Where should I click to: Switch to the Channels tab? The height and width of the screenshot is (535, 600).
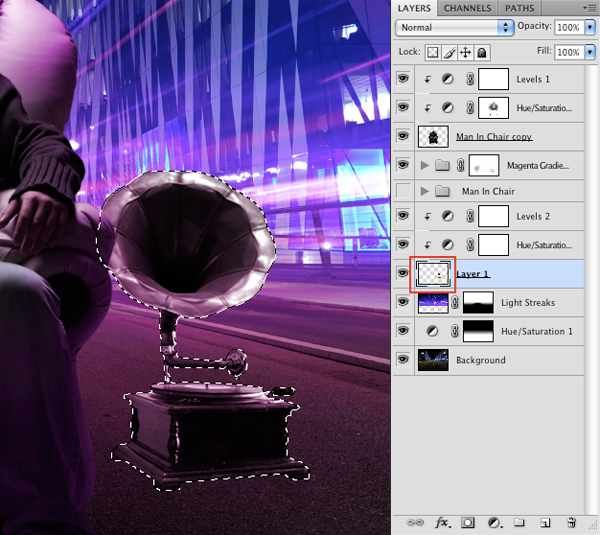pos(467,8)
